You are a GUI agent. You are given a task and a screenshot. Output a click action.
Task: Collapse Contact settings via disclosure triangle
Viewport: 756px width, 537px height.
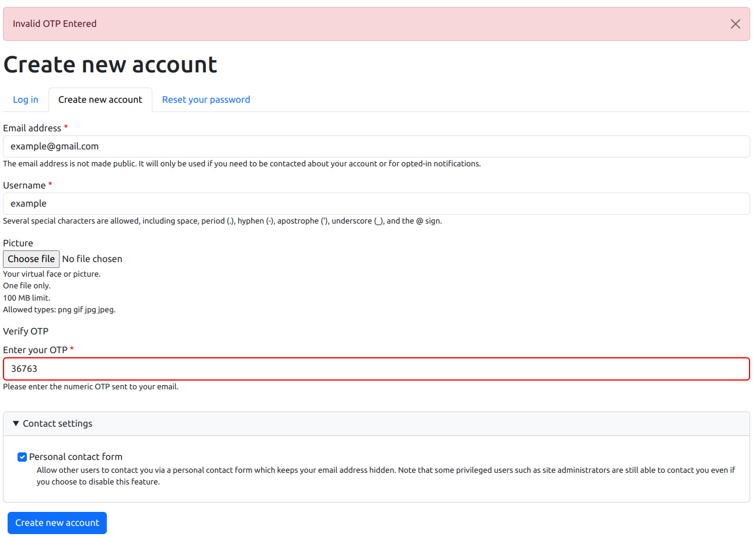tap(16, 424)
